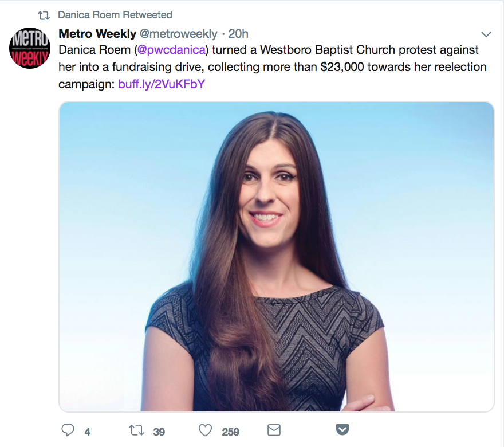View the 39 retweets count

(159, 432)
